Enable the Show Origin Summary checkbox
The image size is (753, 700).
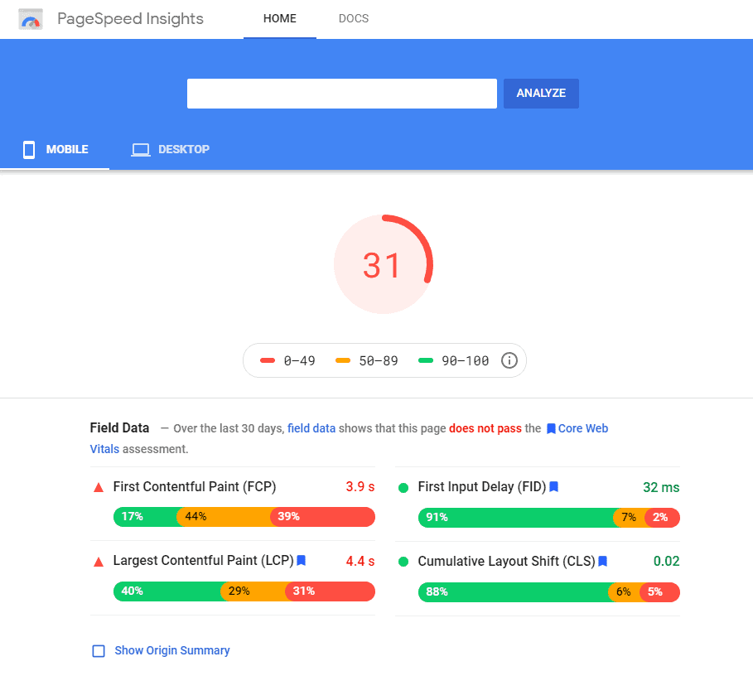[x=99, y=651]
